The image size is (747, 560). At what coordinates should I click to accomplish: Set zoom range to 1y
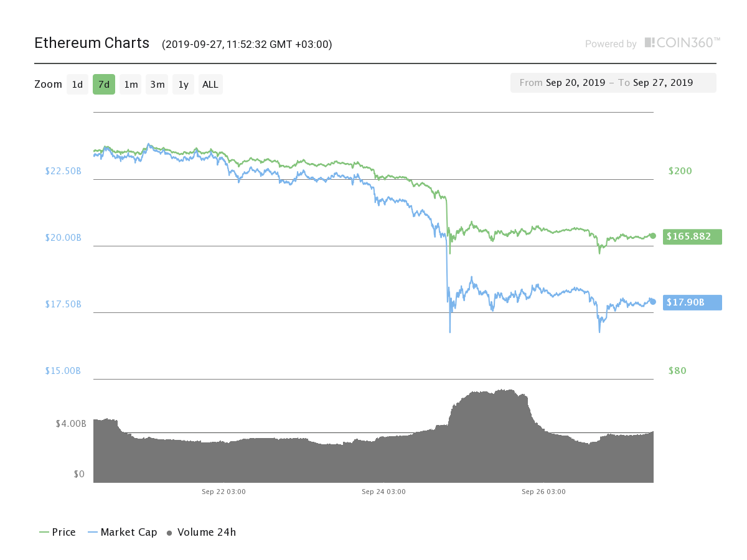point(183,84)
